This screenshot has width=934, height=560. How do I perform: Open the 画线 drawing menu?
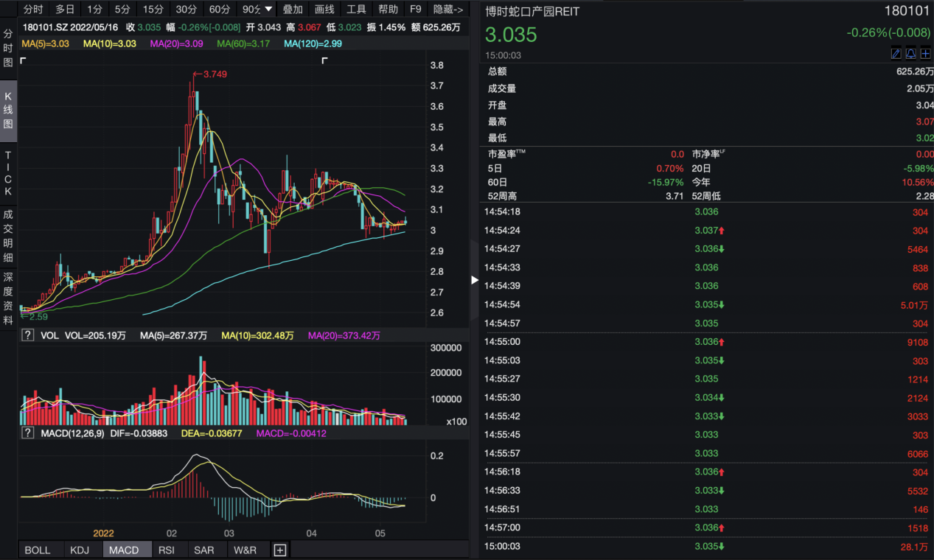(x=324, y=10)
